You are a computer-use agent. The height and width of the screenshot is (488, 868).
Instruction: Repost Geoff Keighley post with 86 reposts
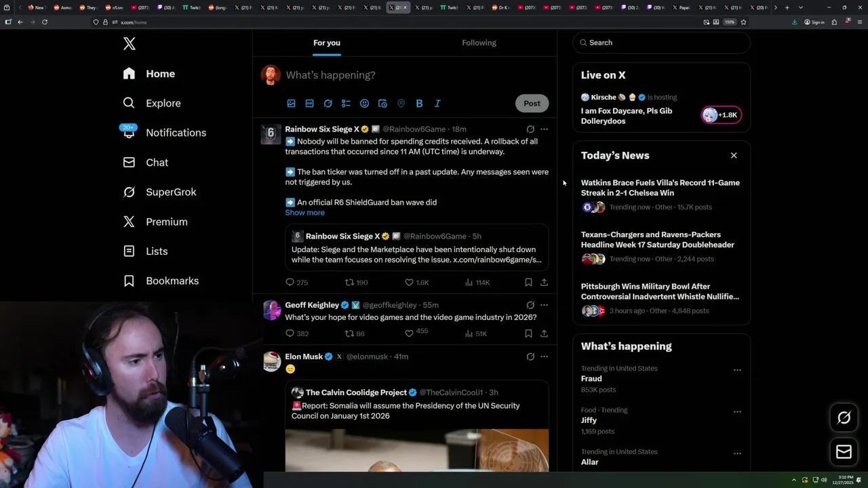click(355, 333)
